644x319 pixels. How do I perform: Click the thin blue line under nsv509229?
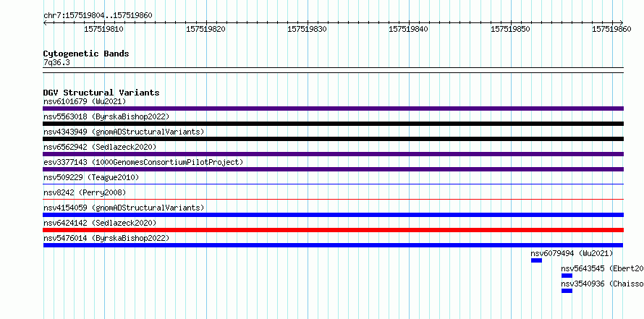(333, 184)
